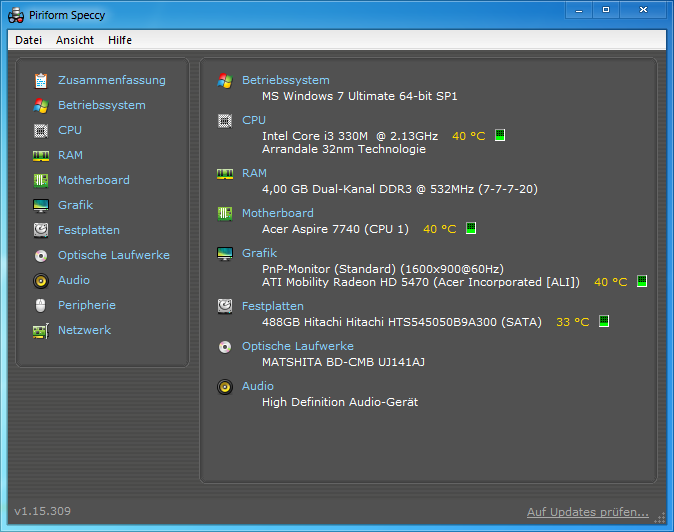Click the Windows flag icon beside sidebar Betriebssystem

click(x=41, y=105)
